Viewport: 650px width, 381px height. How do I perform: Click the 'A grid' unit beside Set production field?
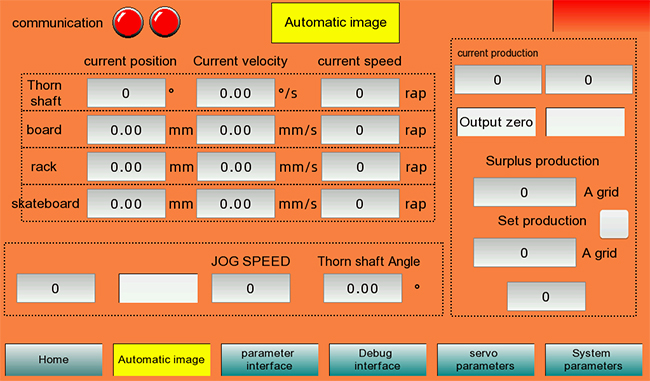click(599, 253)
